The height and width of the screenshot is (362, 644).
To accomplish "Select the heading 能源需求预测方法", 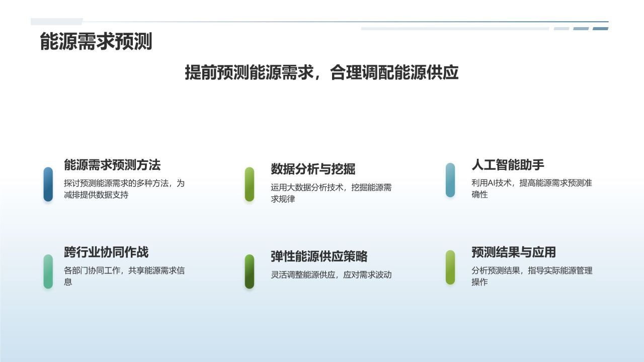I will pos(112,165).
